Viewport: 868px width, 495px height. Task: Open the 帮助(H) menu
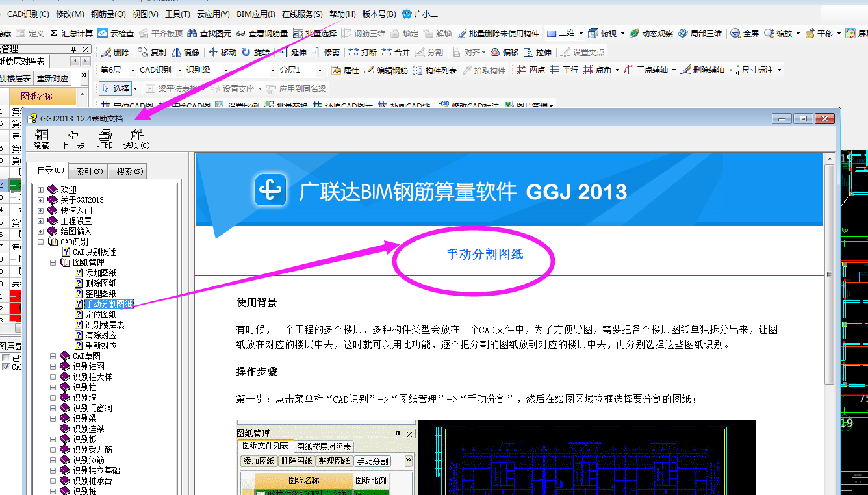(342, 14)
